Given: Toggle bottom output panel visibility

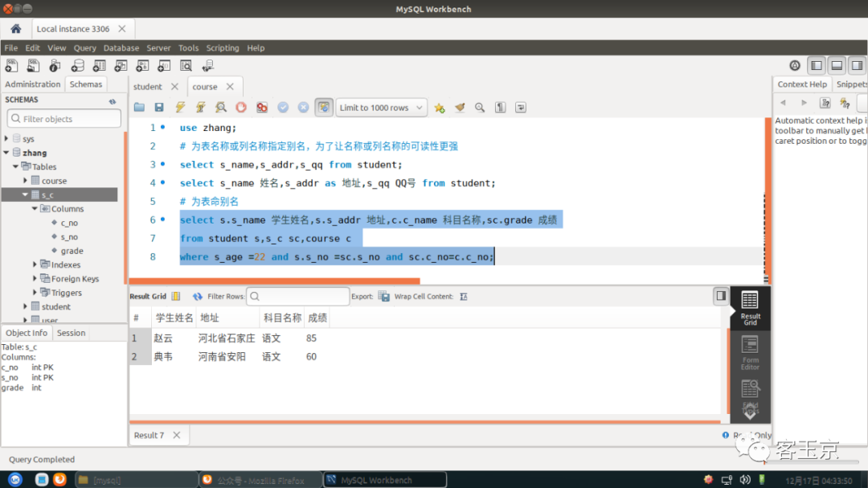Looking at the screenshot, I should coord(837,65).
